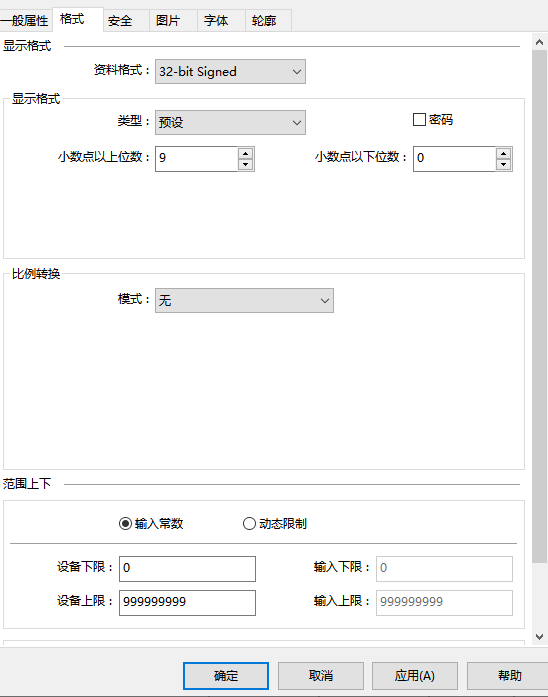This screenshot has height=697, width=548.
Task: Select the 动态限制 radio button
Action: (249, 524)
